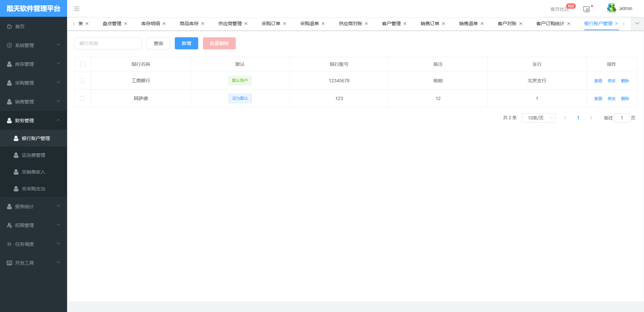
Task: Open the tab options dropdown chevron
Action: pyautogui.click(x=637, y=24)
